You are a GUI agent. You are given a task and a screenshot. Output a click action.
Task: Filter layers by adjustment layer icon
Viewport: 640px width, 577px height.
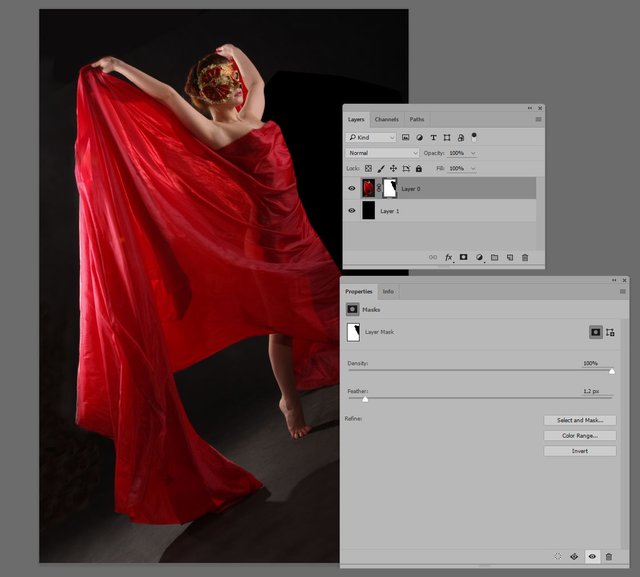[419, 138]
